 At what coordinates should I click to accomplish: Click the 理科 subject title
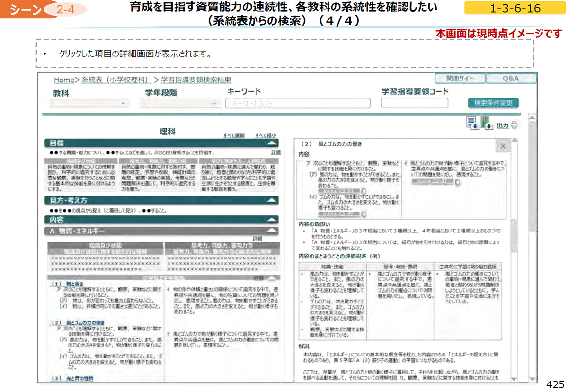click(x=168, y=132)
